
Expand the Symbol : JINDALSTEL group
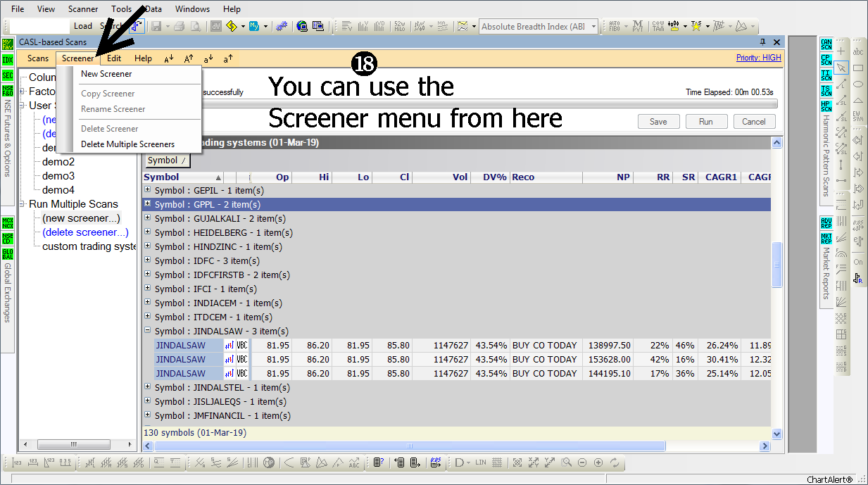tap(147, 387)
